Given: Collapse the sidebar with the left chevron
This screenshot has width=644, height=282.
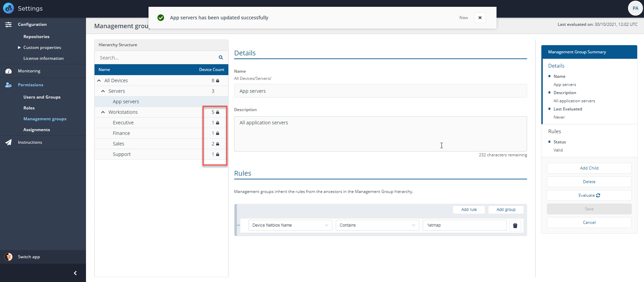Looking at the screenshot, I should pyautogui.click(x=75, y=273).
